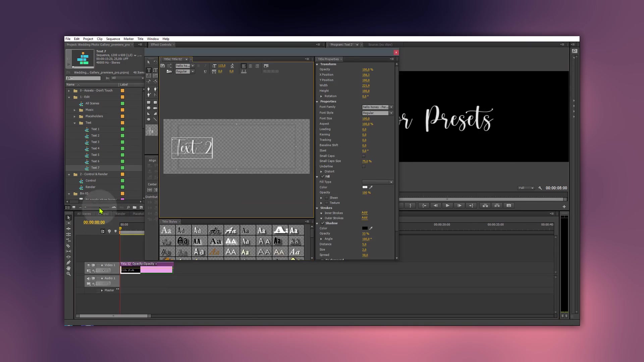The width and height of the screenshot is (644, 362).
Task: Select the Zoom tool in timeline tools
Action: click(68, 274)
